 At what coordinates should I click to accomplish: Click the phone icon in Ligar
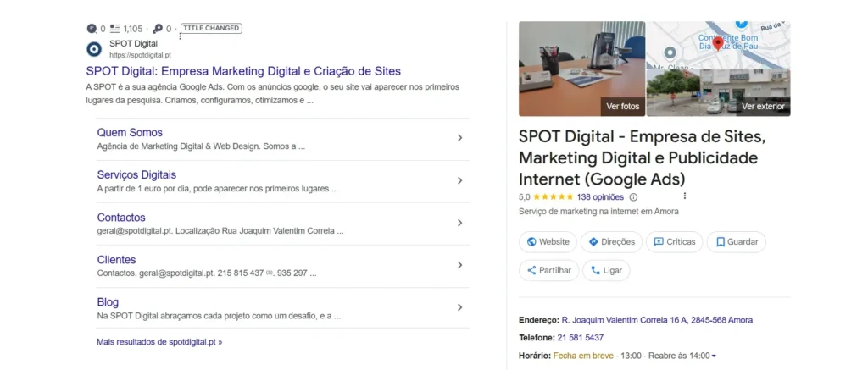tap(596, 270)
